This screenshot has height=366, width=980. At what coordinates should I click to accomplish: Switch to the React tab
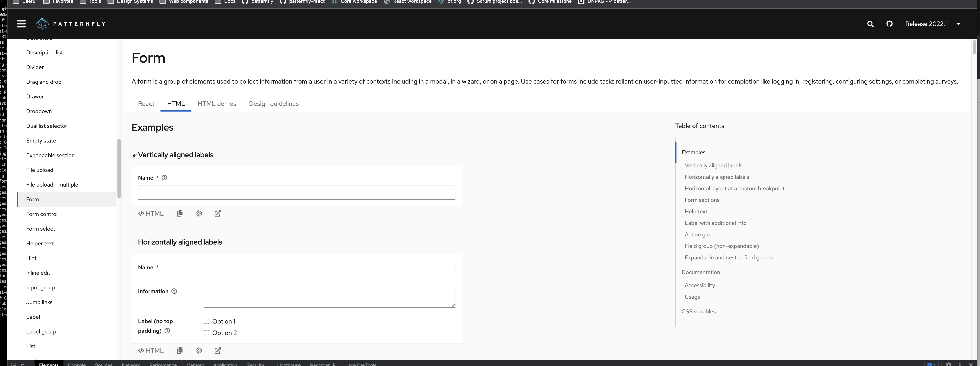click(x=146, y=104)
